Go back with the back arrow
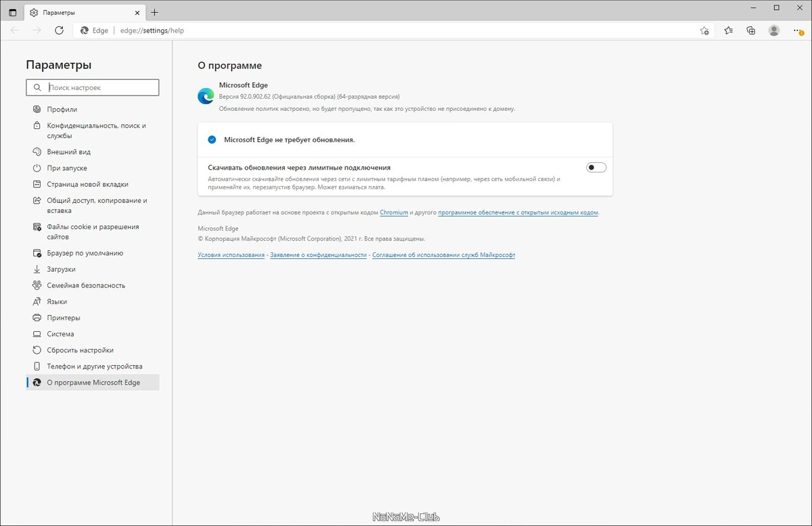The width and height of the screenshot is (812, 526). pyautogui.click(x=15, y=30)
